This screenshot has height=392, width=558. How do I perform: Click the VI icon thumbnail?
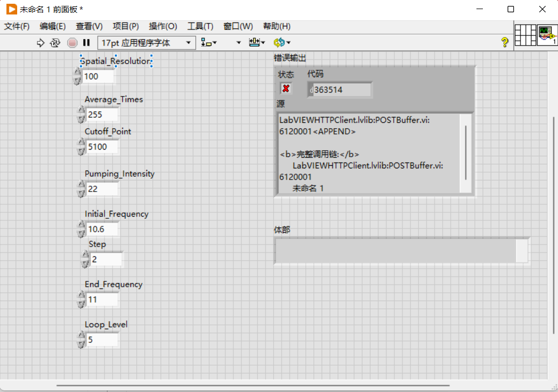pyautogui.click(x=547, y=35)
